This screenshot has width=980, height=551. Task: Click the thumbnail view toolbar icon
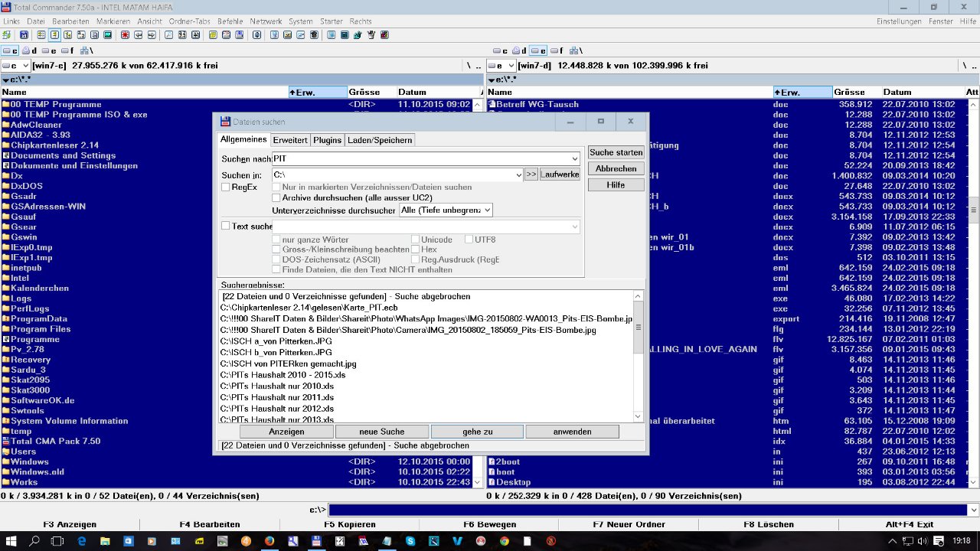click(x=107, y=34)
